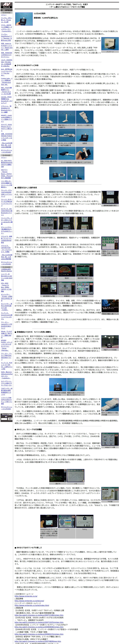Visit the nintendo.co.jp/ds/unsj/ product info link
Viewport: 138px width, 644px height.
(29, 601)
